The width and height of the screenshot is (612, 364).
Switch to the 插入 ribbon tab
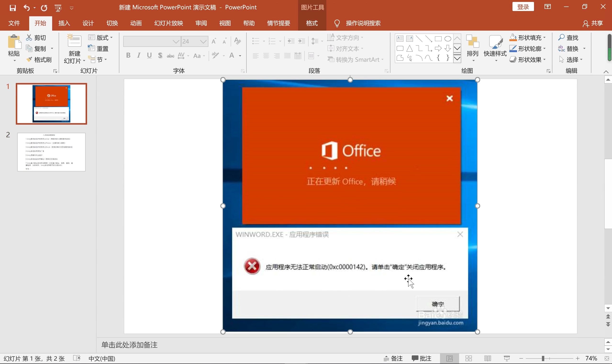click(x=64, y=23)
